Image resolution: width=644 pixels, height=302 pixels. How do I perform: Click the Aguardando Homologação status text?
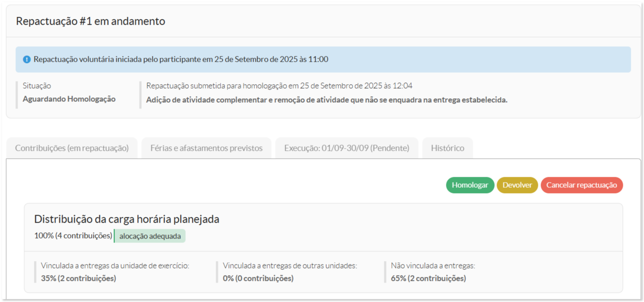click(69, 99)
